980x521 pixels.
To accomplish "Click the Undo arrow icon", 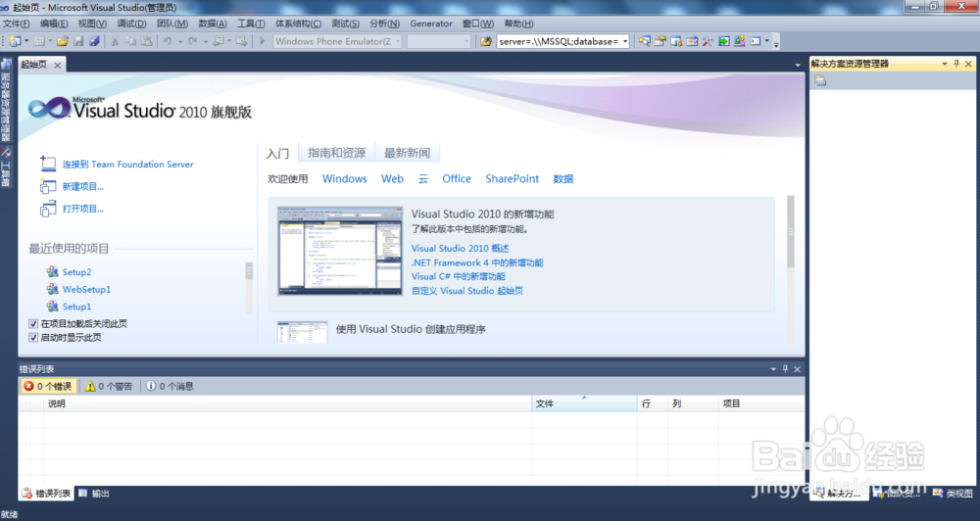I will tap(168, 41).
